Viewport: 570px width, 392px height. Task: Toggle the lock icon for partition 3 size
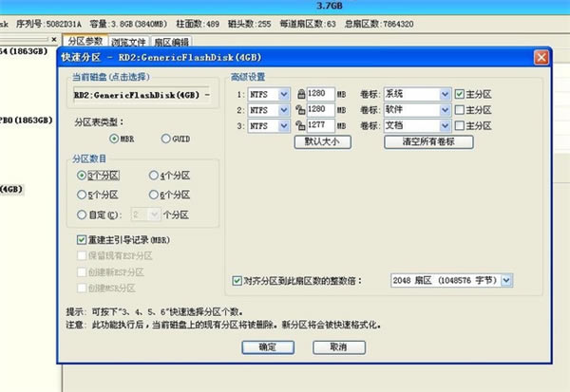pyautogui.click(x=300, y=125)
